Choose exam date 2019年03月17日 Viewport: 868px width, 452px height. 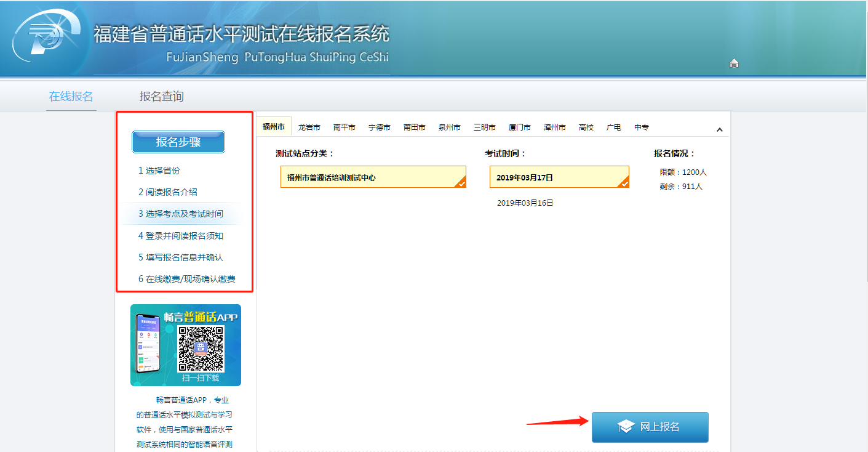(559, 177)
